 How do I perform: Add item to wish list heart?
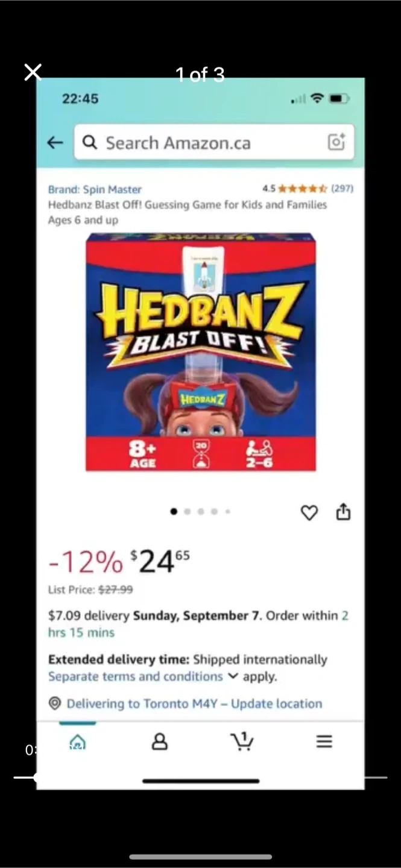(x=309, y=512)
